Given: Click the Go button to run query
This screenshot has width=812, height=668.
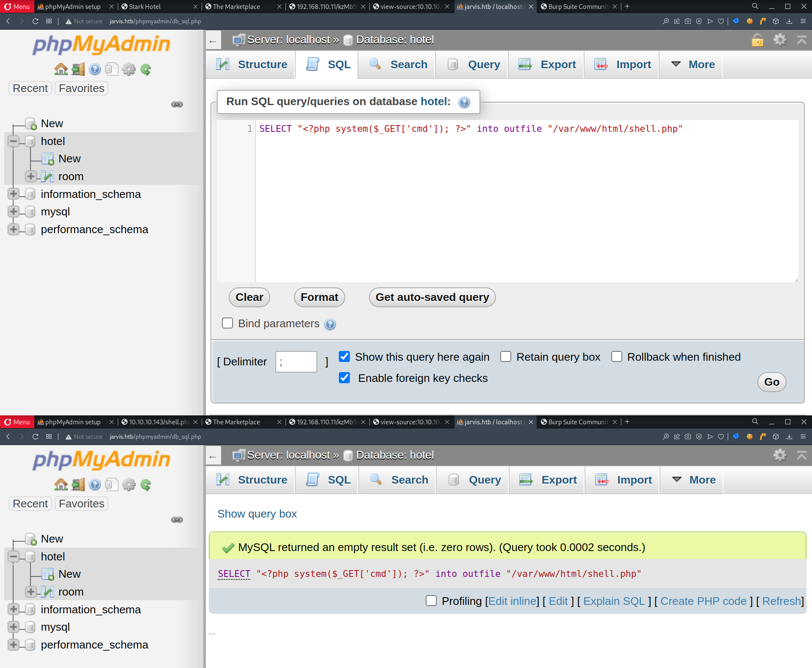Looking at the screenshot, I should (x=771, y=382).
